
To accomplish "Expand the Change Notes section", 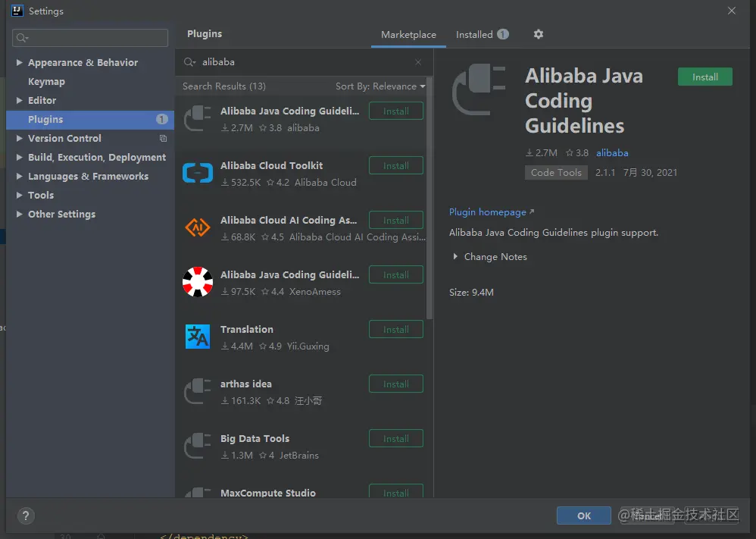I will (x=455, y=257).
